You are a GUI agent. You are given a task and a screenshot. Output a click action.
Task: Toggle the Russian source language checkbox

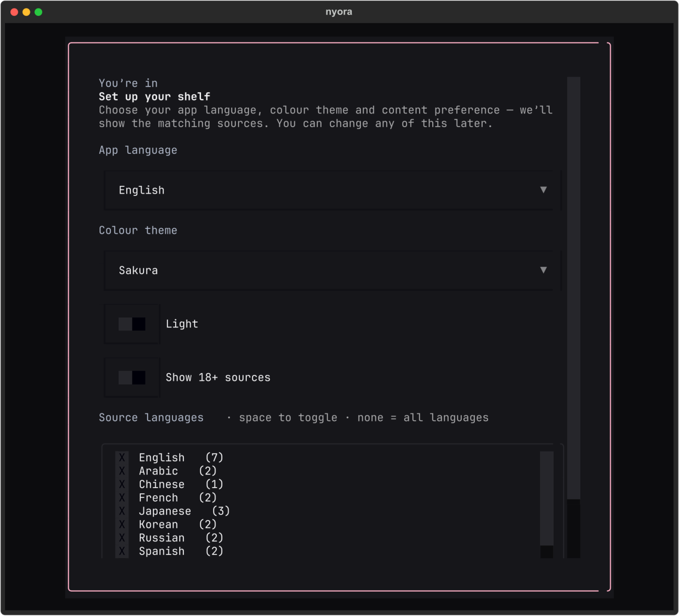(x=122, y=538)
